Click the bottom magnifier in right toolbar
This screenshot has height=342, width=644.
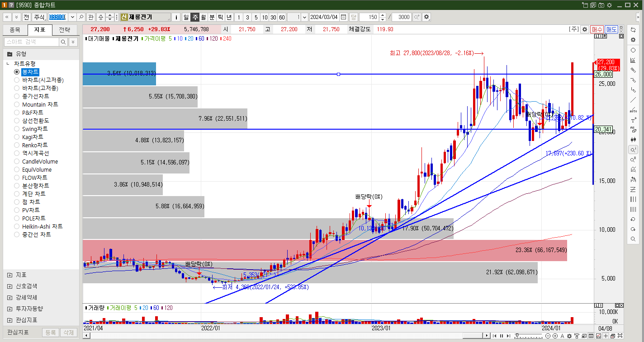633,239
